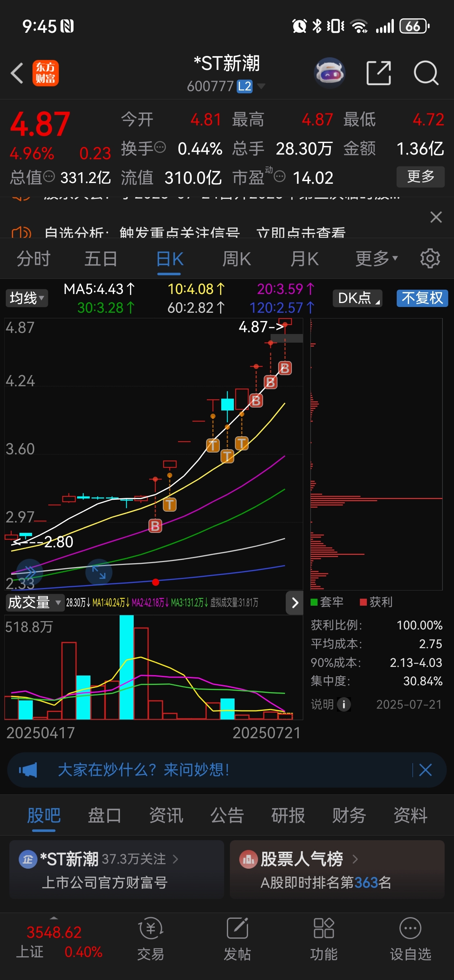Close the 妙想 promo banner

425,770
